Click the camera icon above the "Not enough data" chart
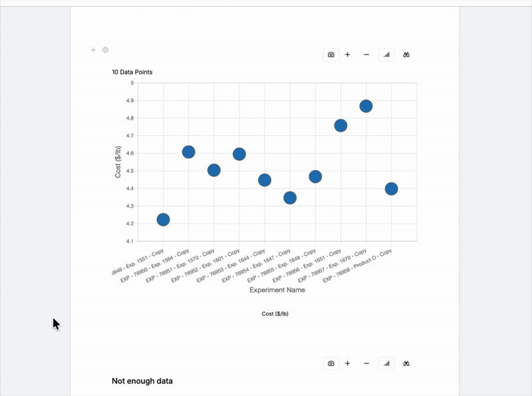 click(x=331, y=363)
